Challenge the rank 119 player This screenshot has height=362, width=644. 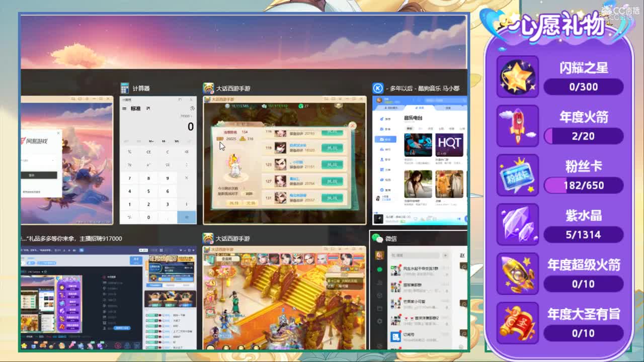tap(332, 148)
